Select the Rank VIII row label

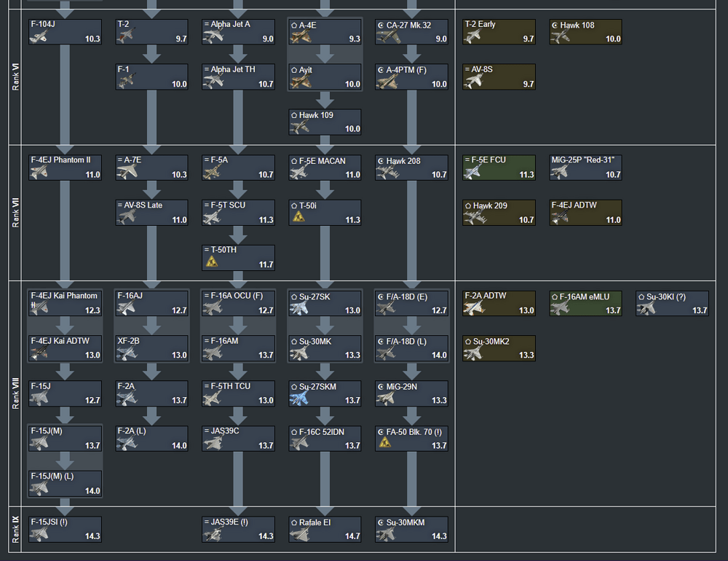pos(15,393)
